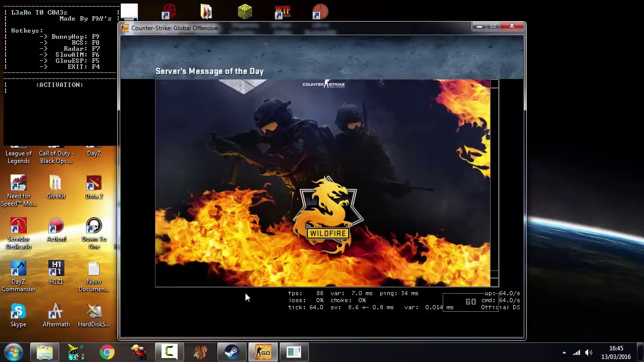
Task: Click the Show desktop strip at taskbar end
Action: tap(640, 352)
